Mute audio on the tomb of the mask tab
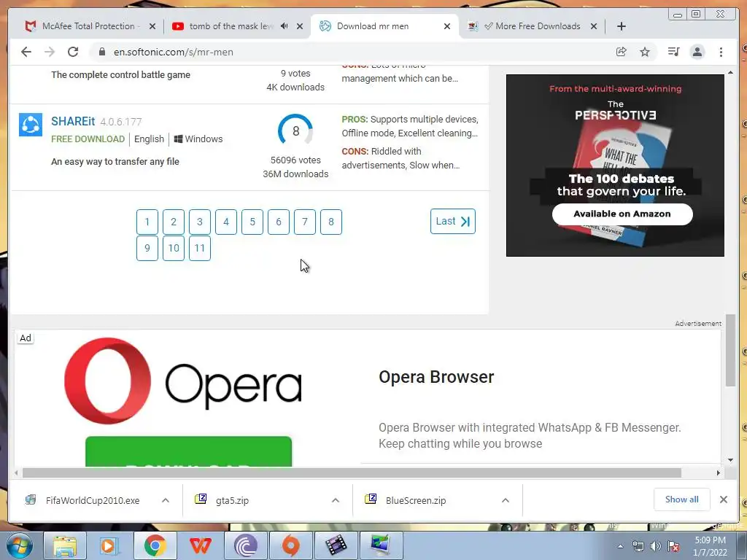This screenshot has height=560, width=747. tap(285, 26)
